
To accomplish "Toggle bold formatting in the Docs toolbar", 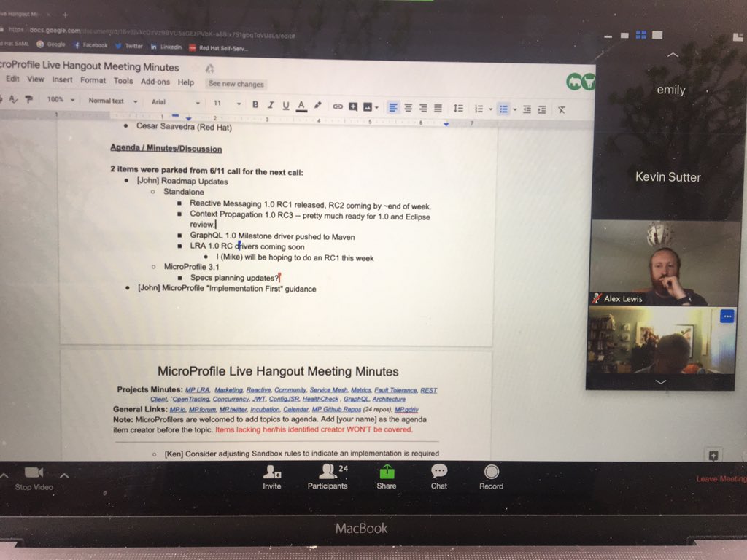I will point(255,104).
